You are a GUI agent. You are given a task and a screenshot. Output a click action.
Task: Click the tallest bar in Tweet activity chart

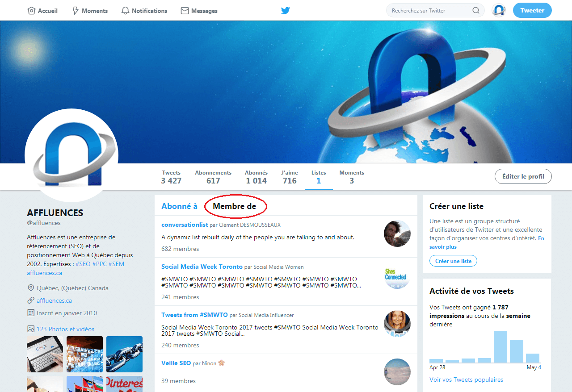tap(500, 347)
